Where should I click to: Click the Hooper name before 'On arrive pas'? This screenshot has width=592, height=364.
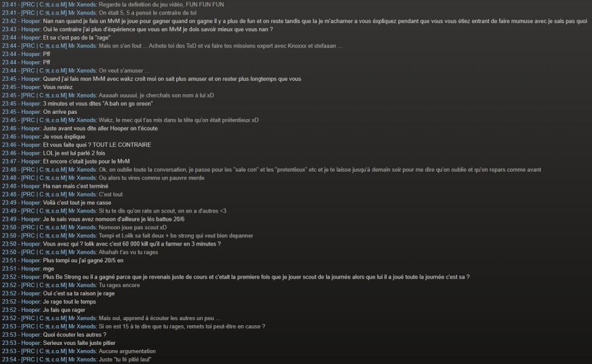31,112
